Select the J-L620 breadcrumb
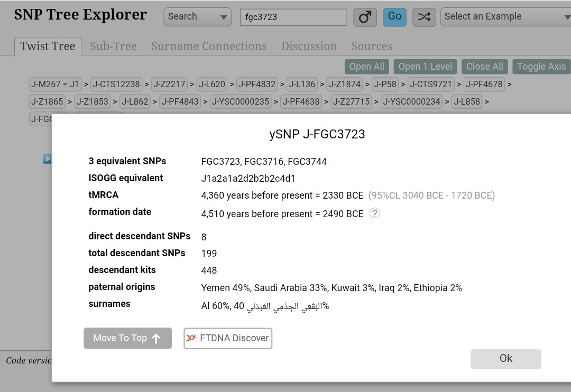Viewport: 571px width, 392px height. pos(212,84)
